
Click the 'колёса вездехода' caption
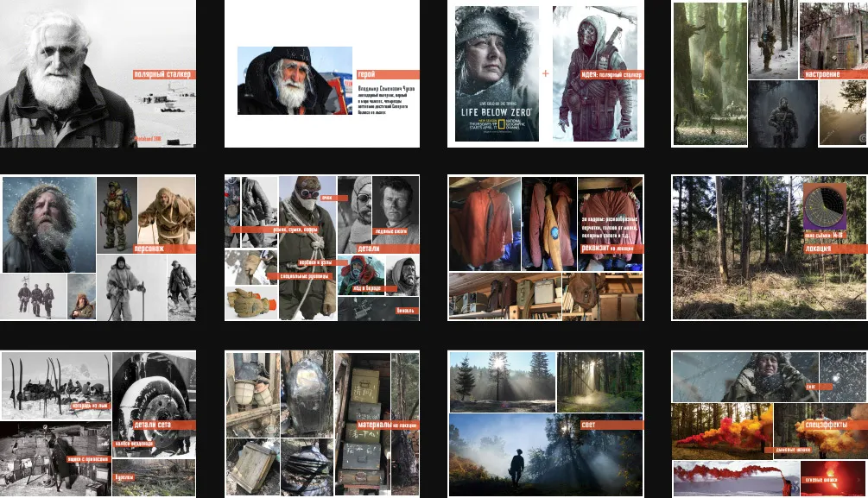[135, 444]
